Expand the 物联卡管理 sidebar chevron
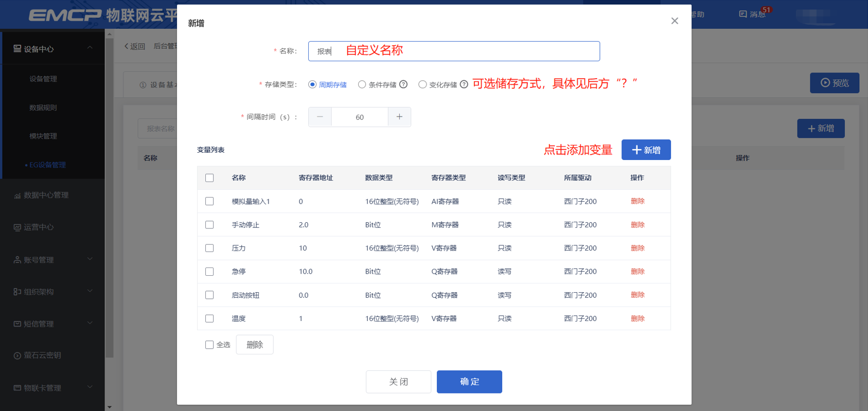The height and width of the screenshot is (411, 868). coord(90,386)
